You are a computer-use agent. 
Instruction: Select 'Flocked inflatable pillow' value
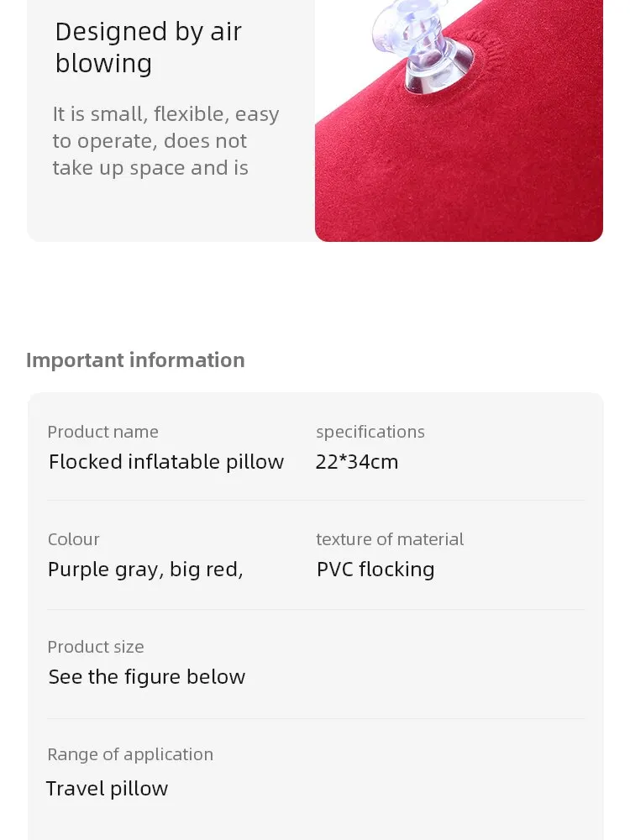(166, 462)
